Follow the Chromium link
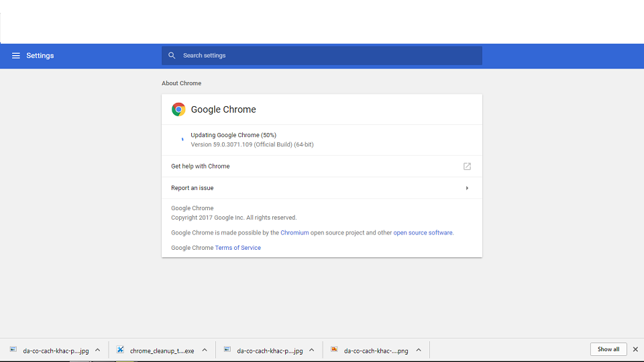The image size is (644, 362). coord(294,233)
